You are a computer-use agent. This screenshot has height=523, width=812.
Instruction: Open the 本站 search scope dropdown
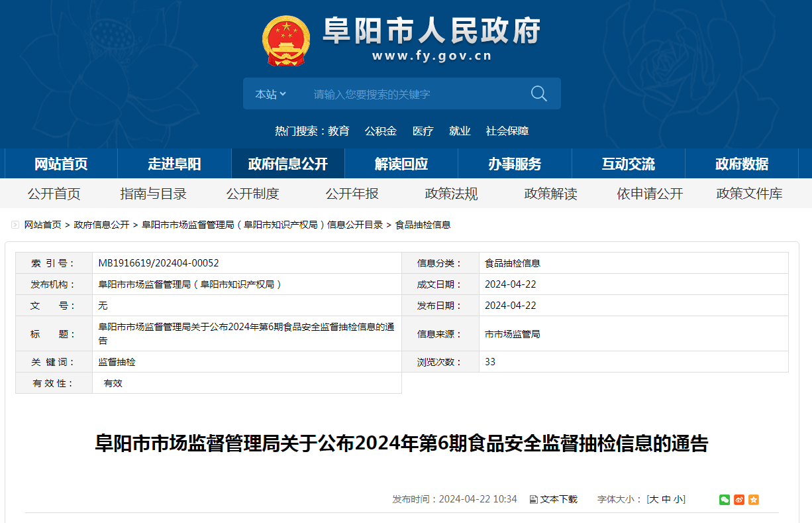(x=271, y=94)
